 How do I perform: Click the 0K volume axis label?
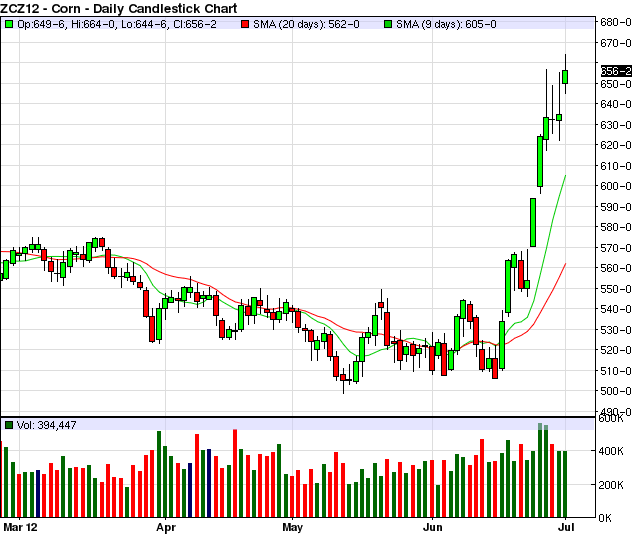(x=605, y=518)
